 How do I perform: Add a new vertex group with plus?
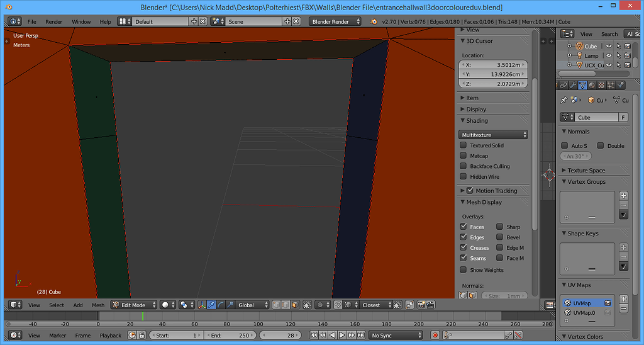623,196
